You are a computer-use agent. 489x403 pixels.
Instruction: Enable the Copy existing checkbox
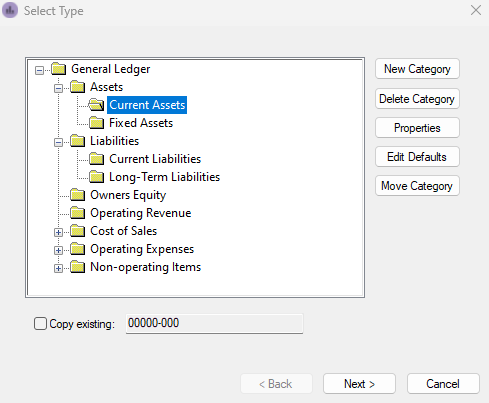[x=40, y=324]
